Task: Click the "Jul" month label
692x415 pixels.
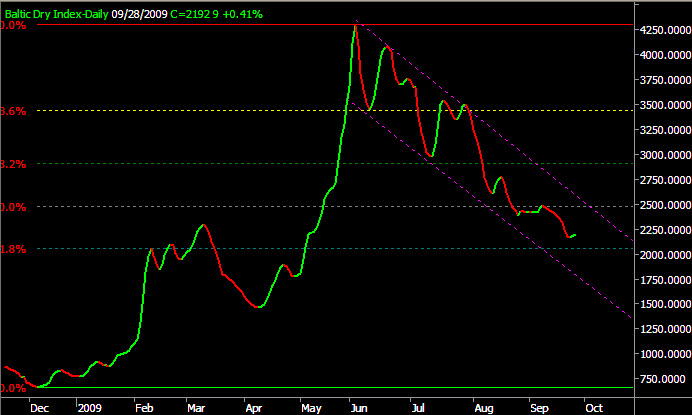Action: [418, 408]
